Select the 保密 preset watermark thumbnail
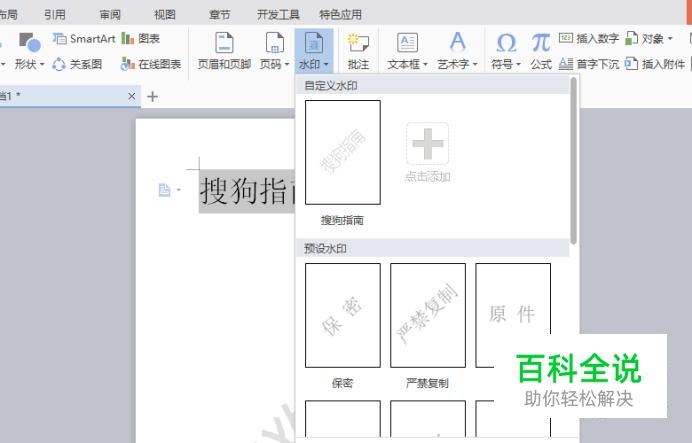Screen dimensions: 692x443 point(342,315)
